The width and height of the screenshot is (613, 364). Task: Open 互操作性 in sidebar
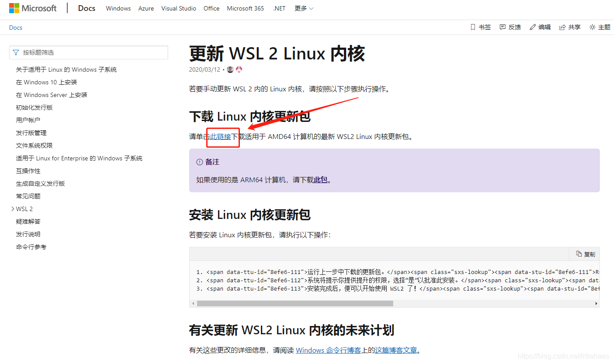pyautogui.click(x=28, y=171)
